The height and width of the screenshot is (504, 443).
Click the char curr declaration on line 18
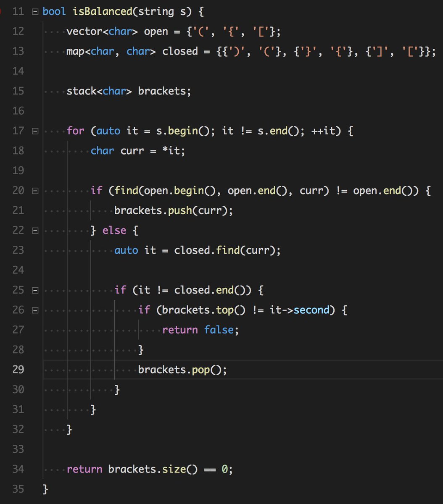coord(126,150)
